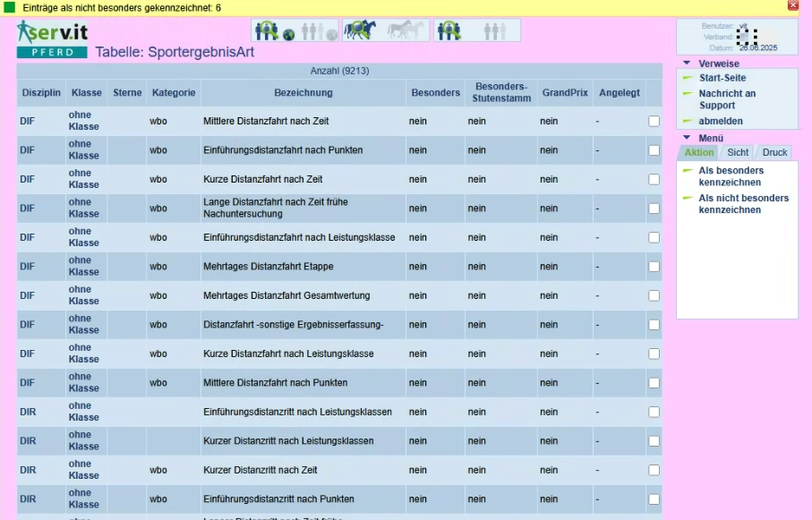
Task: Click green arrow next to Nachricht an Support
Action: point(688,94)
